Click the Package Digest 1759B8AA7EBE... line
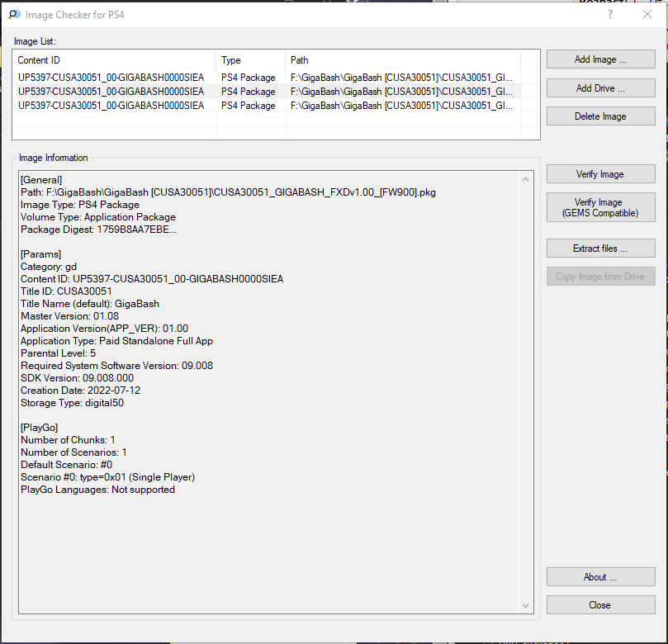This screenshot has height=644, width=668. [98, 230]
